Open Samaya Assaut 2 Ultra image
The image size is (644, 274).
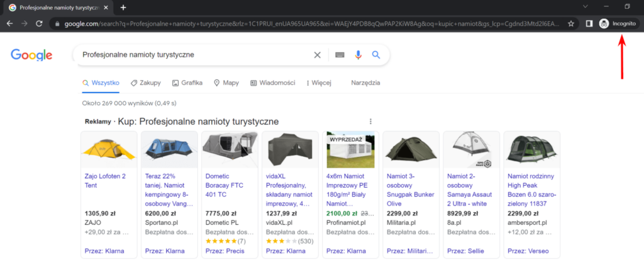[471, 150]
